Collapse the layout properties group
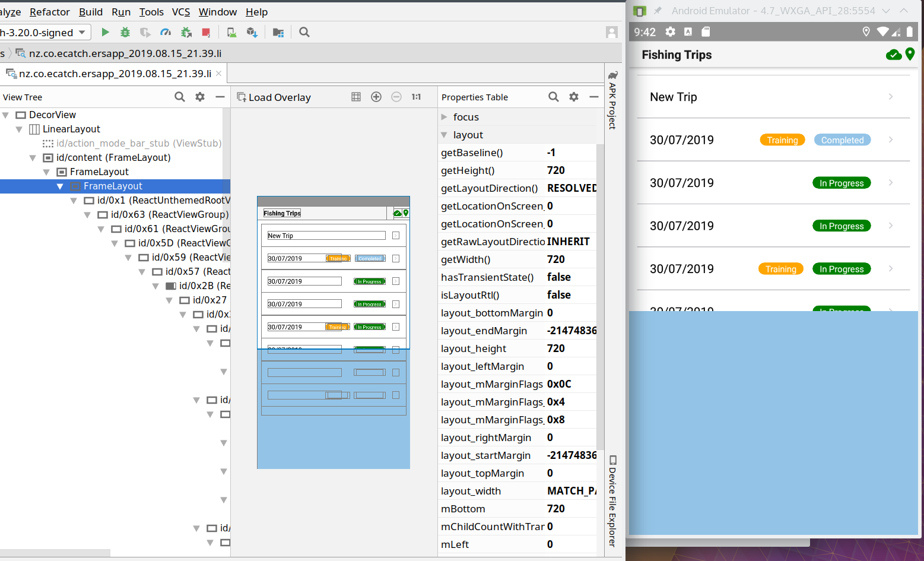This screenshot has height=561, width=924. [444, 135]
